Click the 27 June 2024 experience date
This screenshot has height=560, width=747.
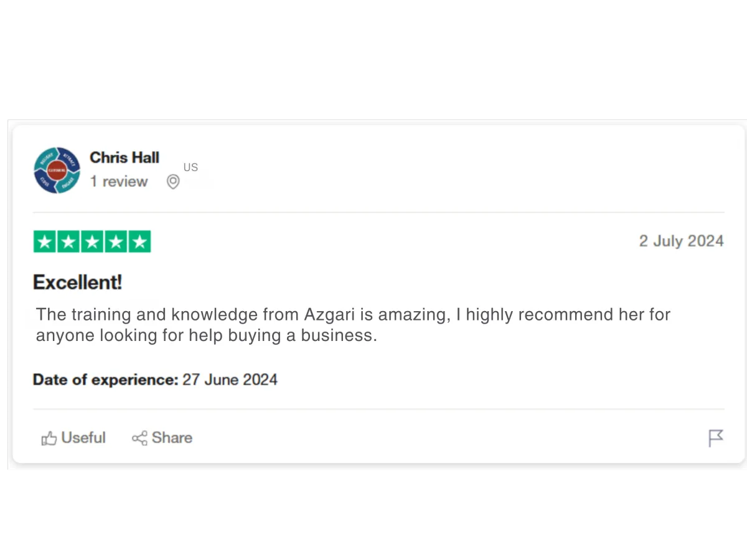pyautogui.click(x=230, y=380)
